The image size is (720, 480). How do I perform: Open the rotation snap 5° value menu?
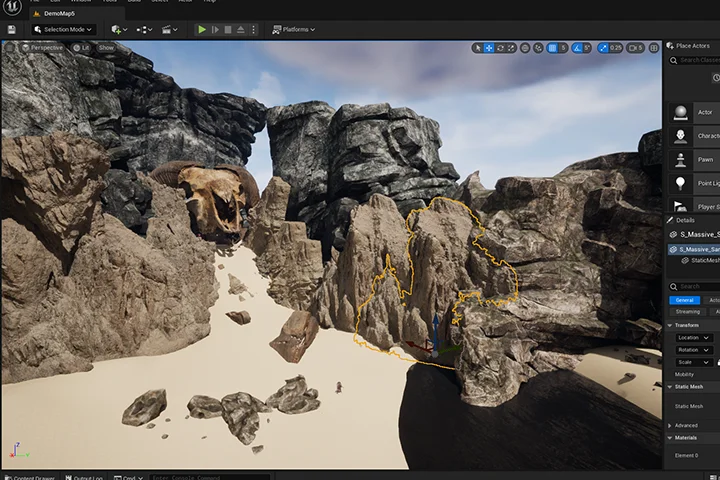click(x=587, y=48)
